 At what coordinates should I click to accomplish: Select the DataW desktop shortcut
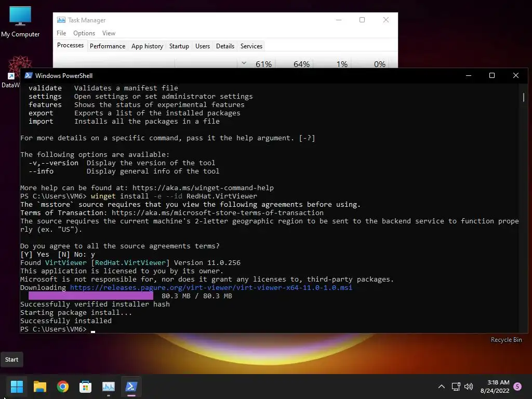tap(11, 73)
